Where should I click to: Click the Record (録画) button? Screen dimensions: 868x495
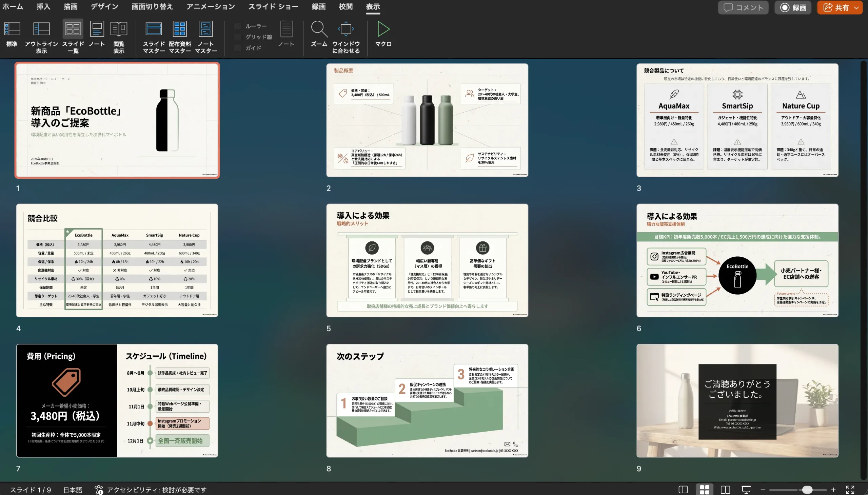coord(792,7)
